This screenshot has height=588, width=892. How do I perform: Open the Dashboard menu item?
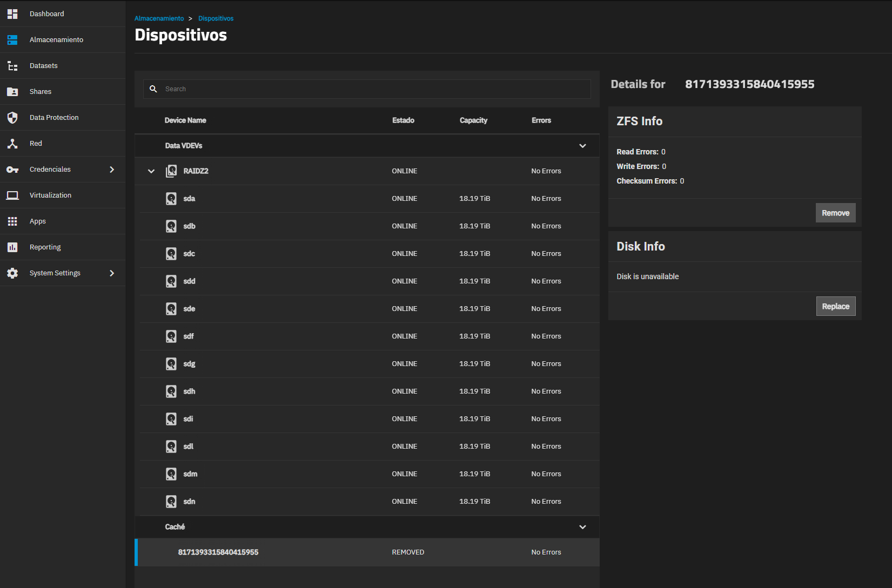[x=63, y=14]
